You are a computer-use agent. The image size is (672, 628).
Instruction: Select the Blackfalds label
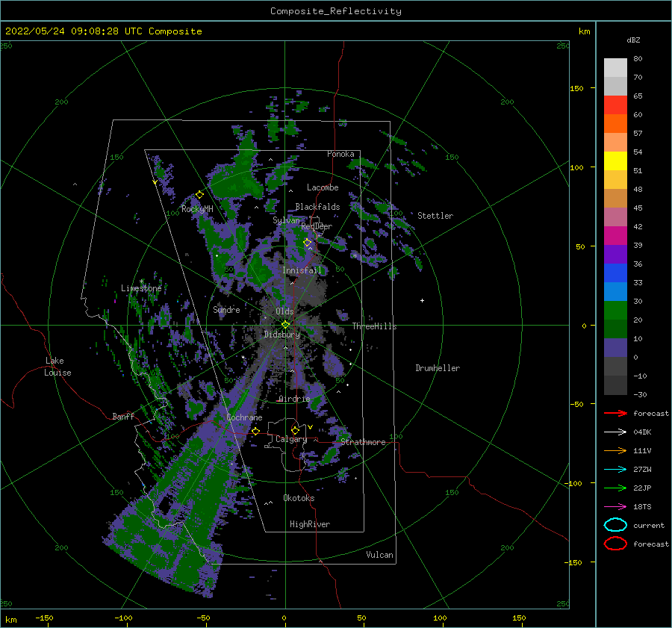pos(317,207)
